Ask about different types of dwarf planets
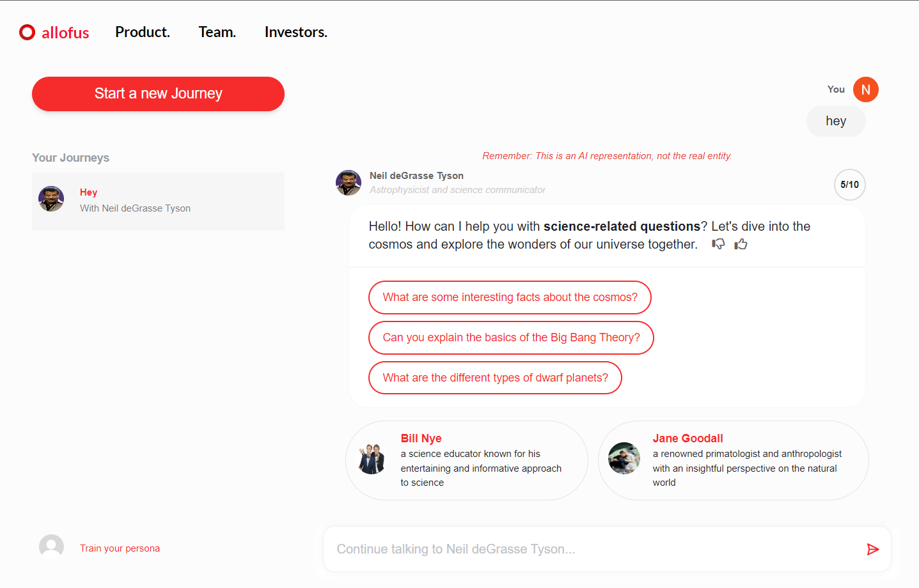The image size is (919, 588). (x=495, y=378)
